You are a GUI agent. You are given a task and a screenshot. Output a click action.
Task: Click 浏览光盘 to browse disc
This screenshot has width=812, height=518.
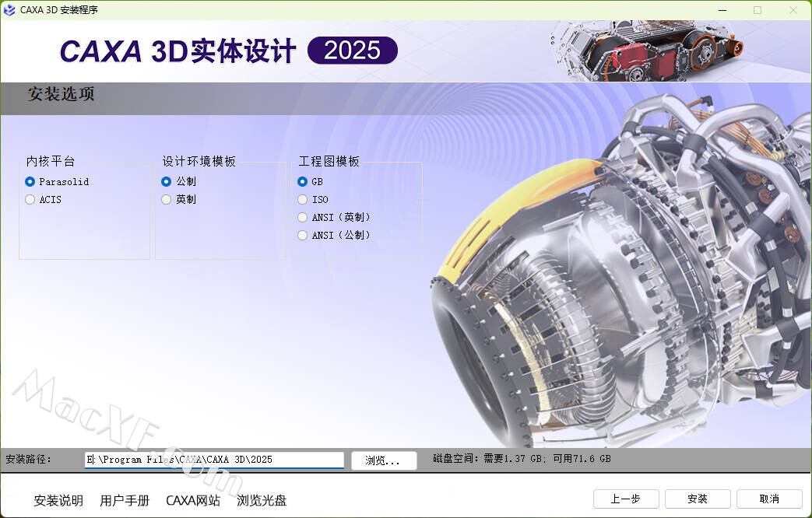tap(262, 500)
